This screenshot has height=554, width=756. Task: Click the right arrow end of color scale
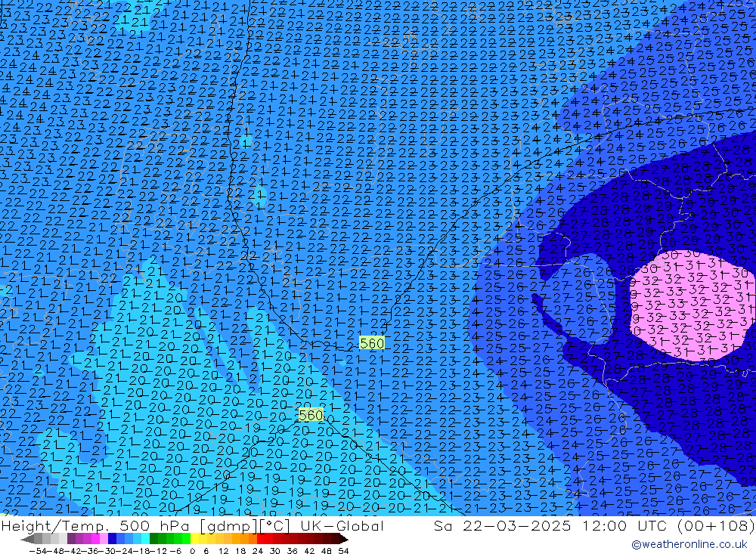click(x=344, y=539)
